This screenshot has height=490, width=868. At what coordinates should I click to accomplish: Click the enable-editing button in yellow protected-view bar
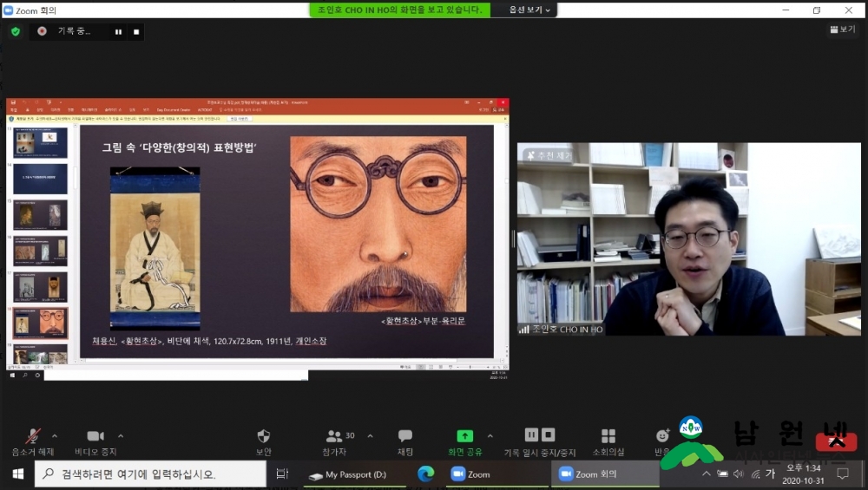click(240, 118)
